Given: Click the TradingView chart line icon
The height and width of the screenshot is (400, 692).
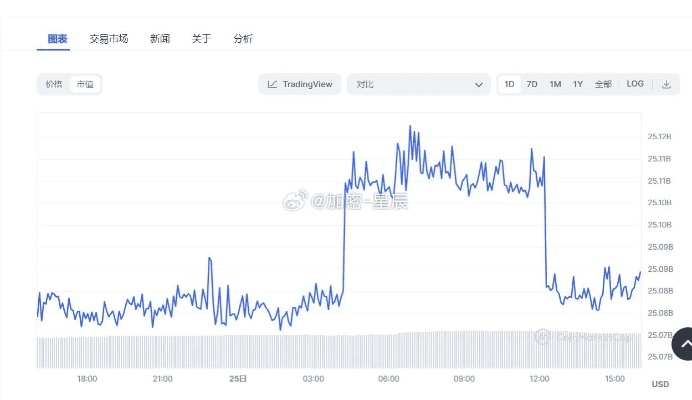Looking at the screenshot, I should 272,85.
